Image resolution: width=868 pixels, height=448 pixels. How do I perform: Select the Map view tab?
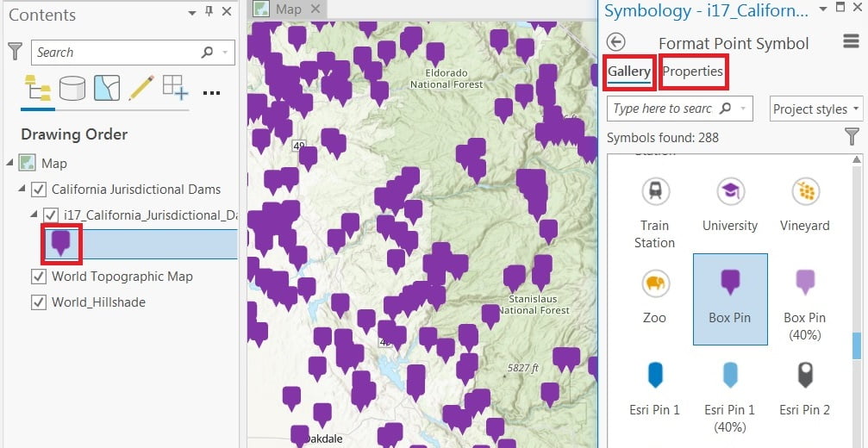coord(289,9)
